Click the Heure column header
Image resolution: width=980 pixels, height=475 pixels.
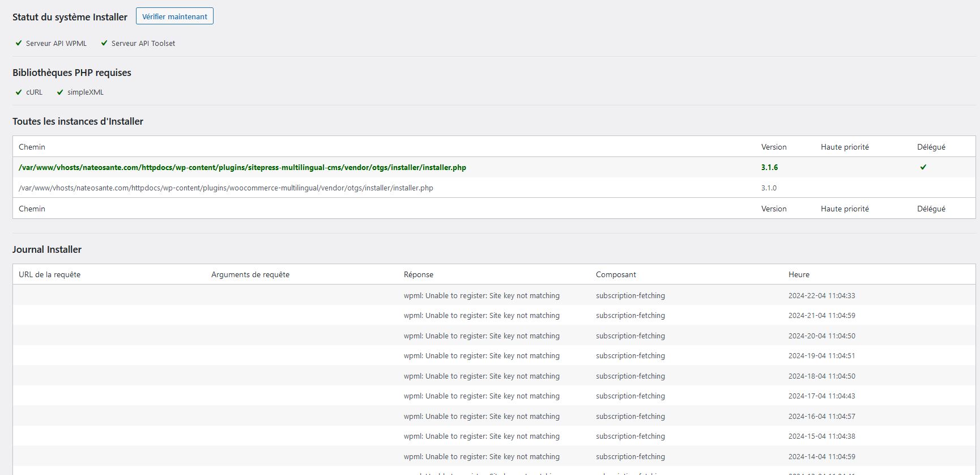coord(799,274)
